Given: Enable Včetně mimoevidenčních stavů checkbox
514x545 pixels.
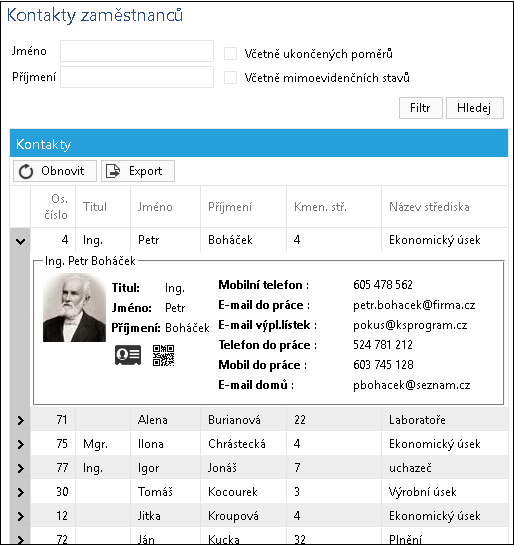Looking at the screenshot, I should (x=230, y=78).
